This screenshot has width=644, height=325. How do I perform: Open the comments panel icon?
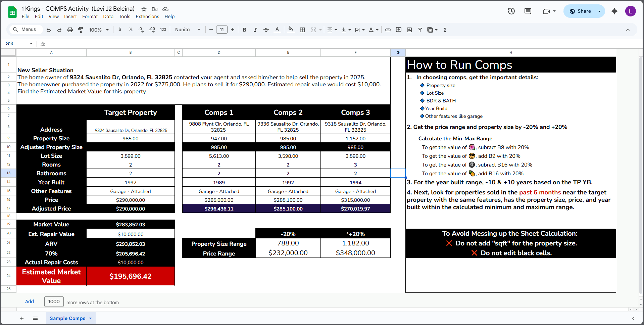pyautogui.click(x=528, y=11)
